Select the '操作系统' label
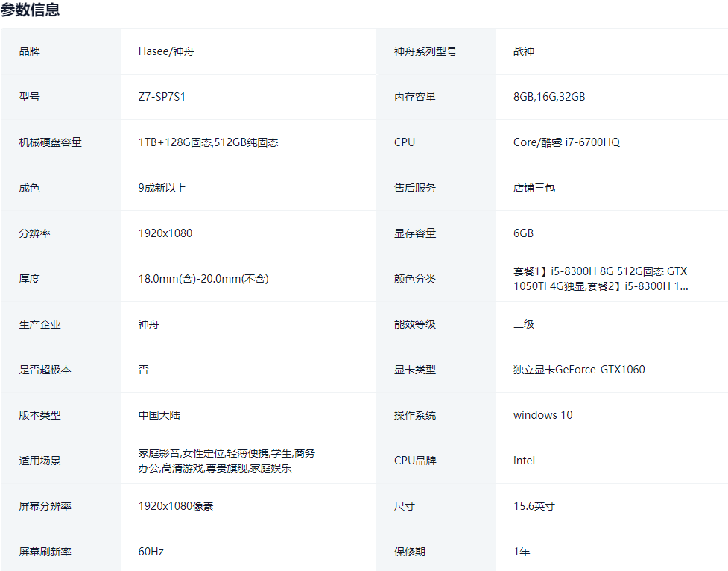Image resolution: width=728 pixels, height=571 pixels. click(x=415, y=415)
